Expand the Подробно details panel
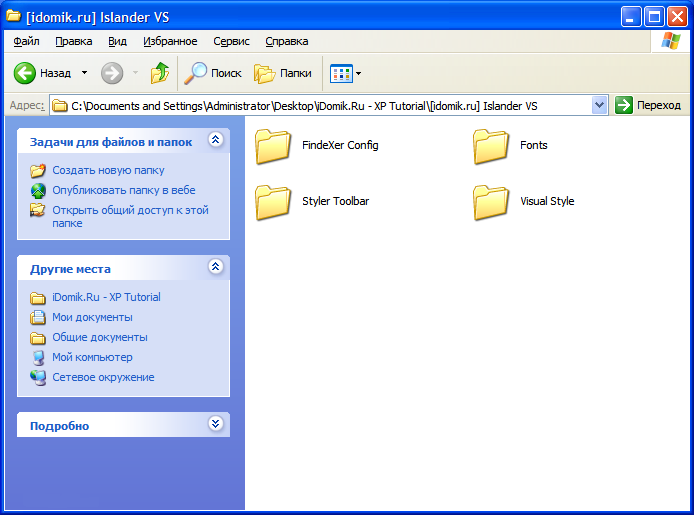Viewport: 694px width, 515px height. click(x=216, y=424)
